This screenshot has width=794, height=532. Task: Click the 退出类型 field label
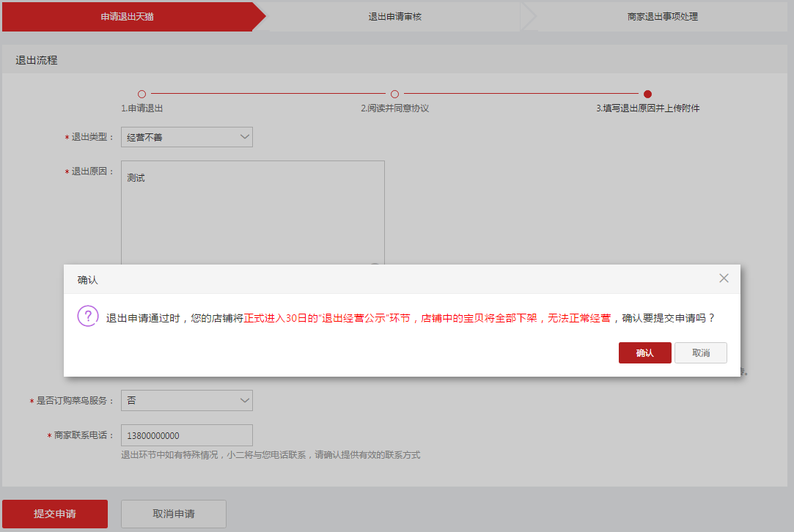(x=89, y=137)
